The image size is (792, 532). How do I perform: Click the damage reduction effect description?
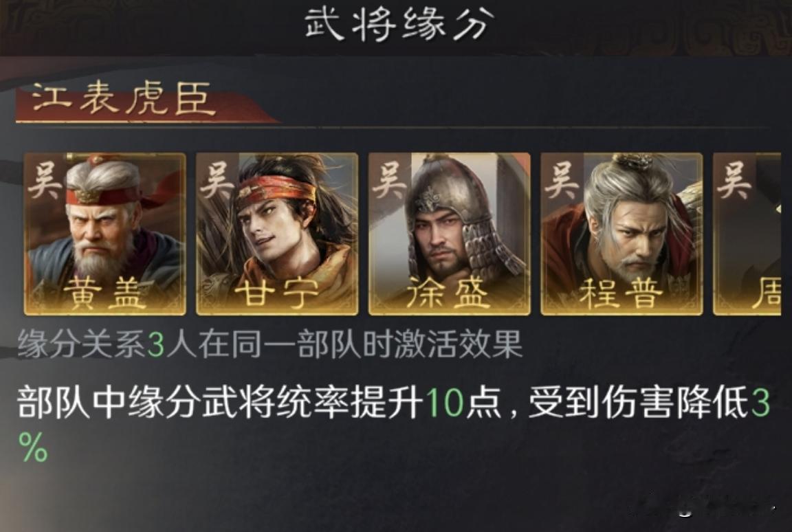[x=393, y=424]
